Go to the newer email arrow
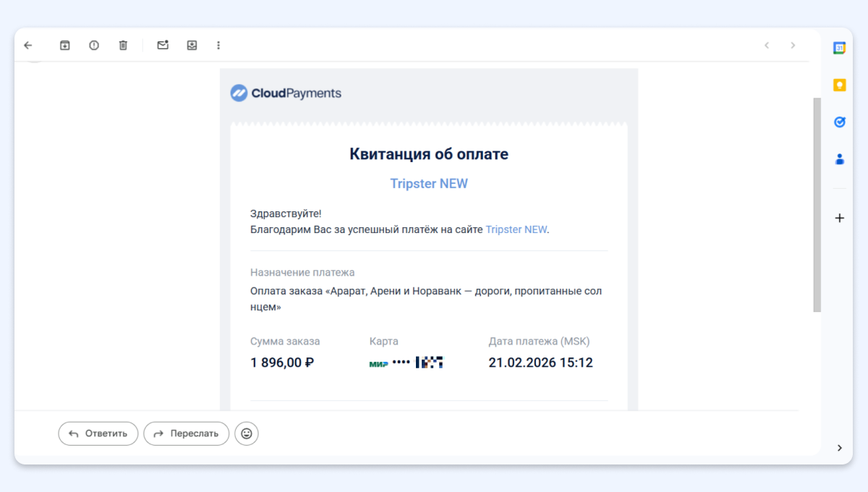 coord(767,45)
